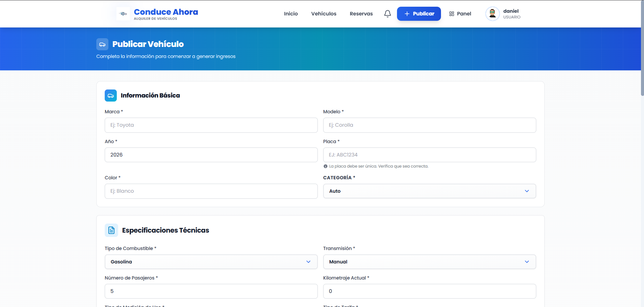Click into the Modelo text field
Screen dimensions: 644x307
pyautogui.click(x=429, y=125)
